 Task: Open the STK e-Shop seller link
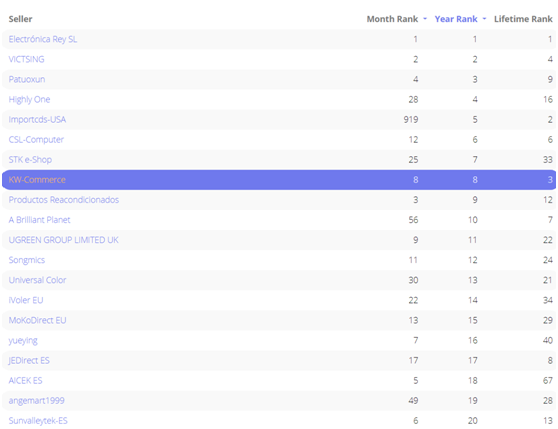(30, 160)
